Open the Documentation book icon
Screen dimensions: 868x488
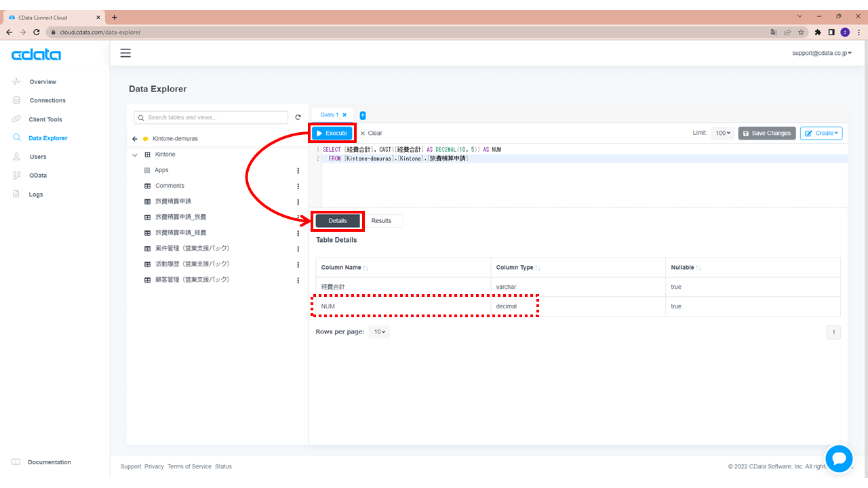tap(16, 462)
